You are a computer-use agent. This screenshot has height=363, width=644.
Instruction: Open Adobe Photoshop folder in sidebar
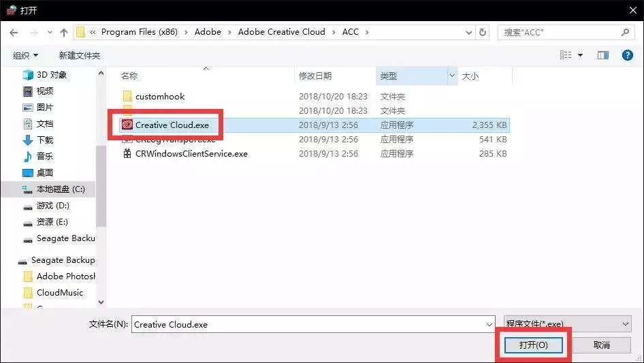[59, 277]
